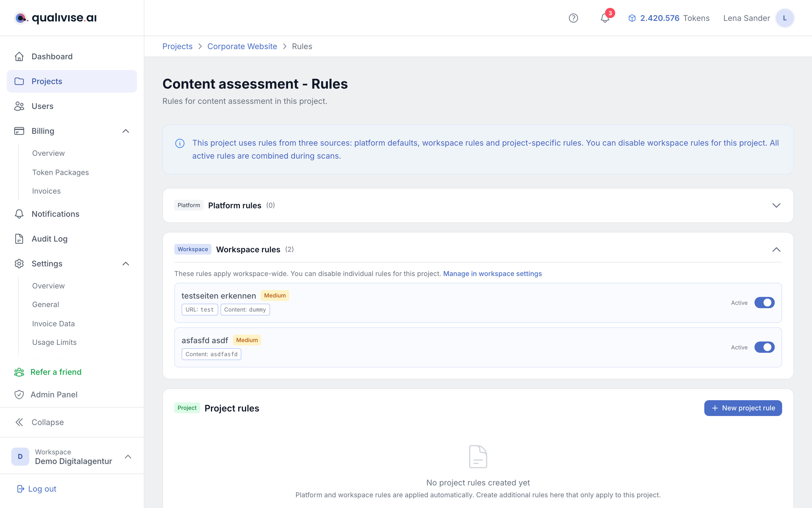Collapse the Billing submenu chevron
Image resolution: width=812 pixels, height=508 pixels.
(126, 131)
